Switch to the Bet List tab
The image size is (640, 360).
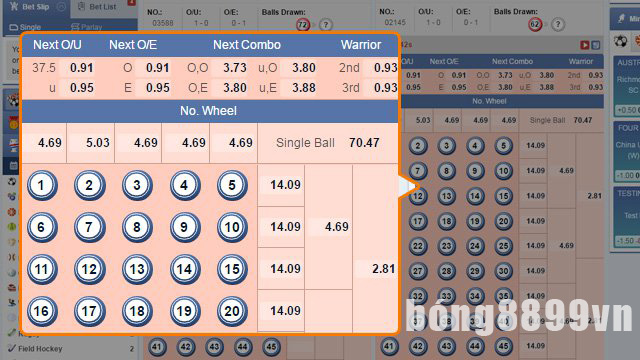[x=103, y=7]
